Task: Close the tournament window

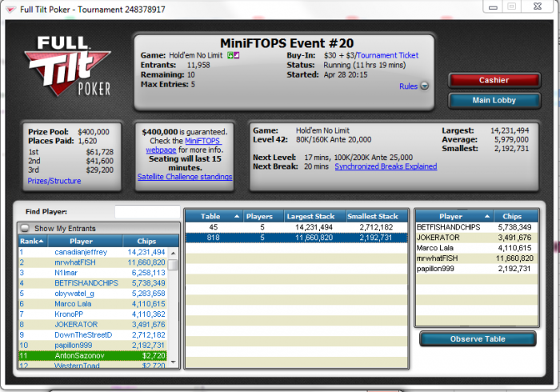Action: tap(538, 6)
